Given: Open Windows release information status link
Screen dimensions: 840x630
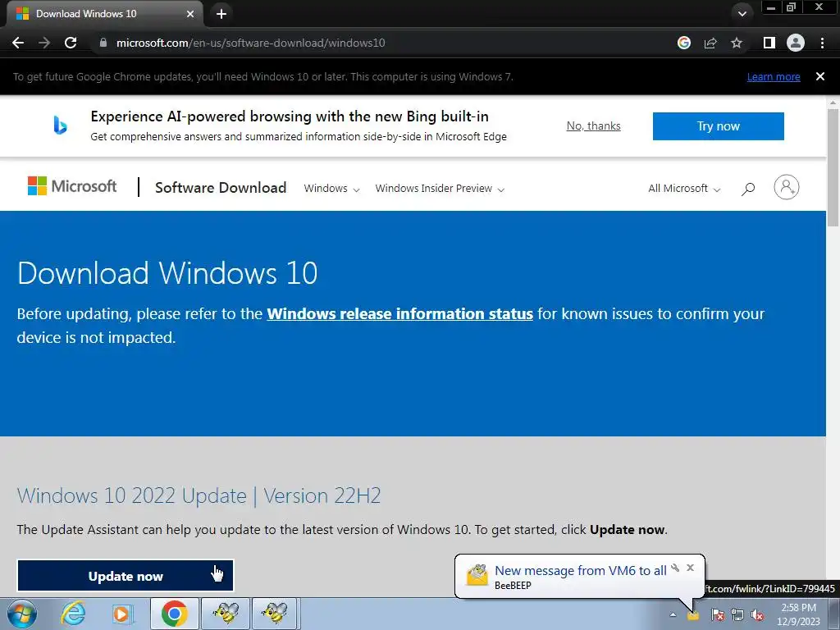Looking at the screenshot, I should pos(399,313).
